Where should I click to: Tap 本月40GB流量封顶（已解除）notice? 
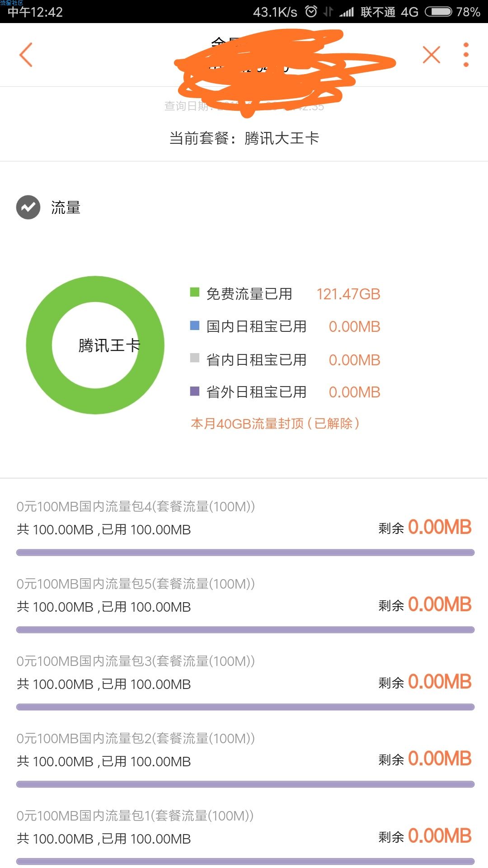click(x=275, y=424)
